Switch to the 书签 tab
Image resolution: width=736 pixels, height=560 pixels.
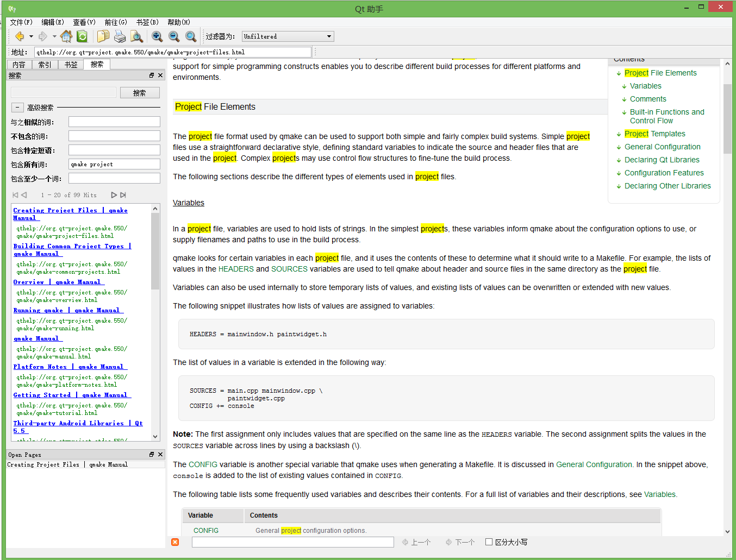[71, 65]
